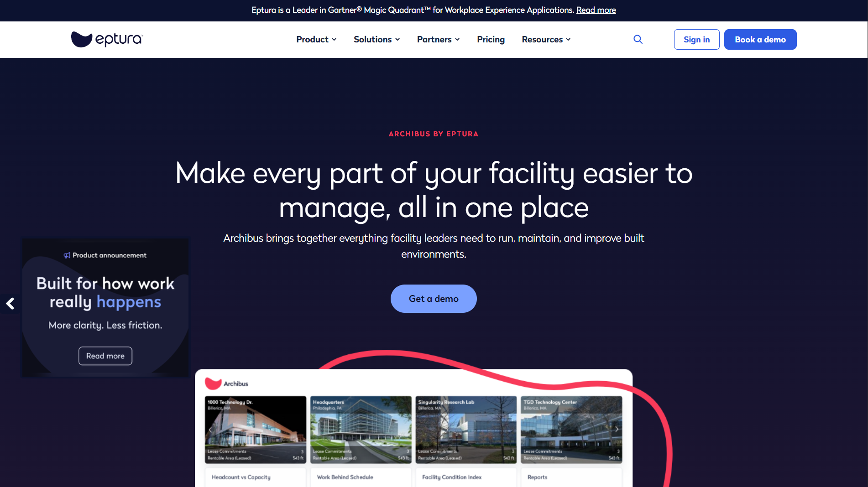Click the previous arrow on building carousel
The height and width of the screenshot is (487, 868).
[211, 429]
